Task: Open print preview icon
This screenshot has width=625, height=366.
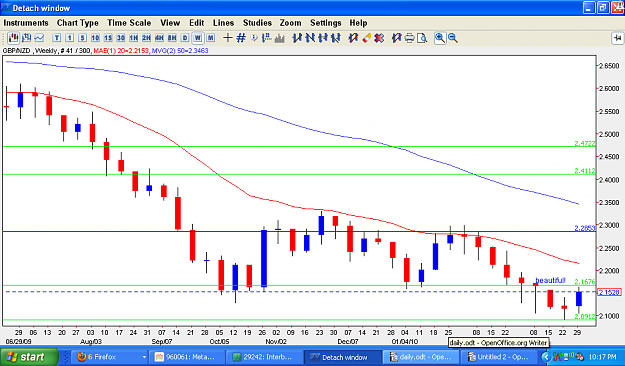Action: (x=422, y=38)
